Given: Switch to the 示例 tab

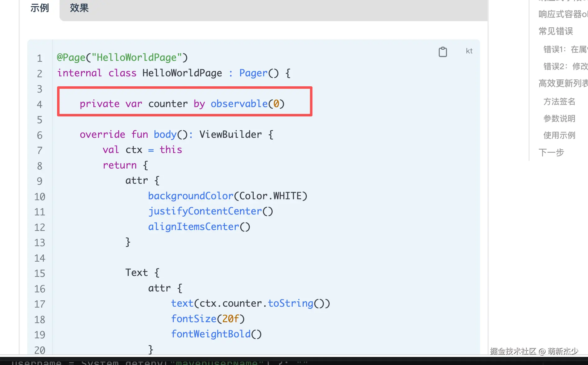Looking at the screenshot, I should click(40, 8).
